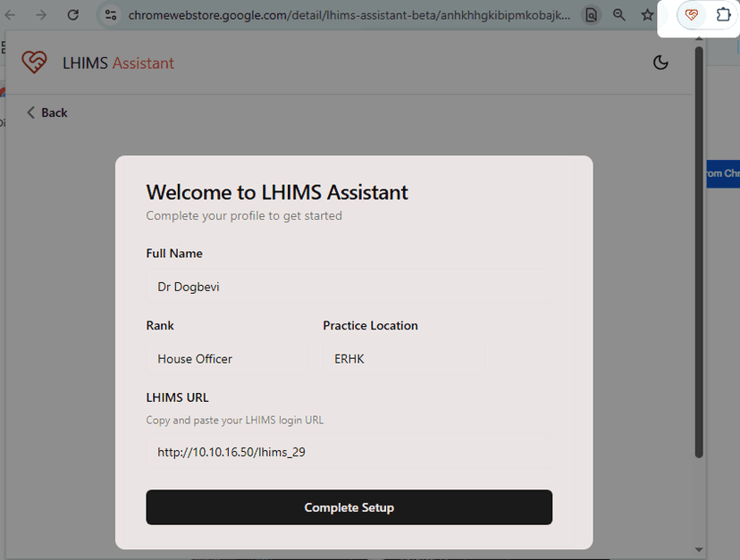Click the site settings icon left of the URL
Viewport: 740px width, 560px height.
point(111,15)
